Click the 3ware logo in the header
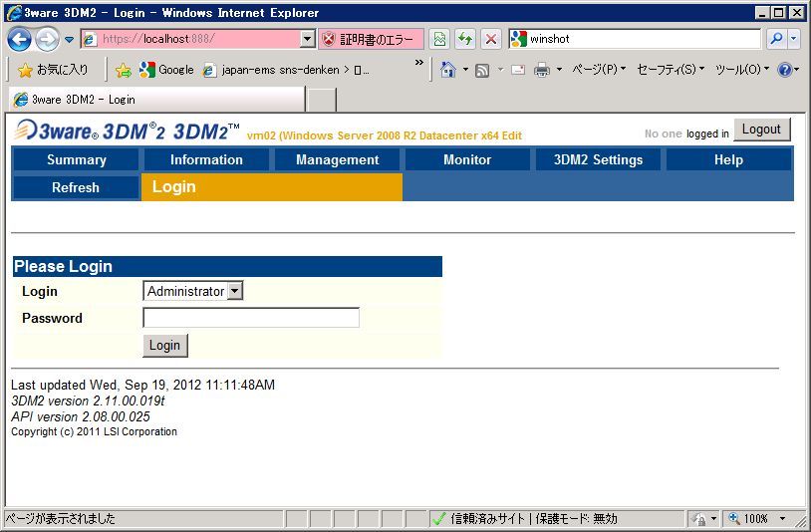Screen dimensions: 811x532 coord(56,131)
